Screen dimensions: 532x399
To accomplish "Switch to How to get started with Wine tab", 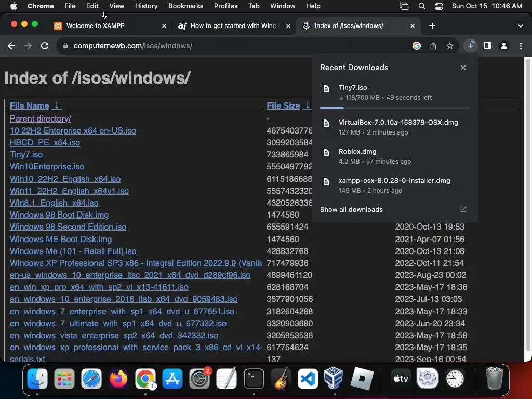I will [233, 26].
